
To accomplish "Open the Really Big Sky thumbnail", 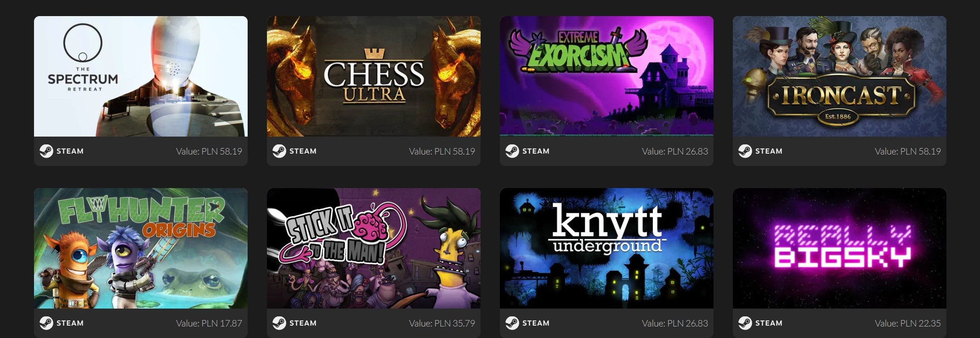I will click(x=839, y=248).
